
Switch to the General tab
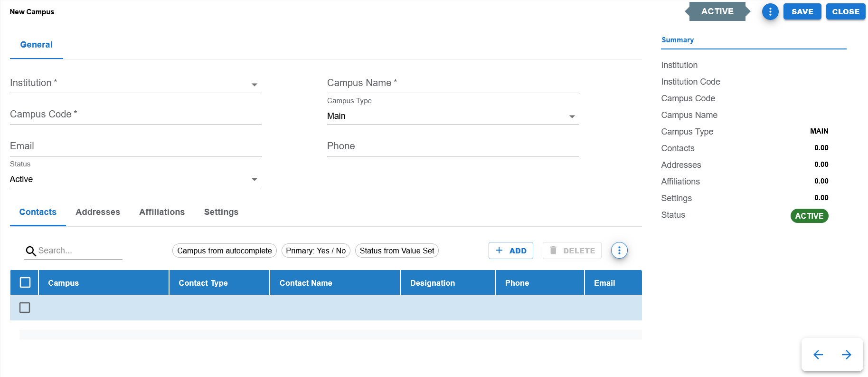click(37, 45)
